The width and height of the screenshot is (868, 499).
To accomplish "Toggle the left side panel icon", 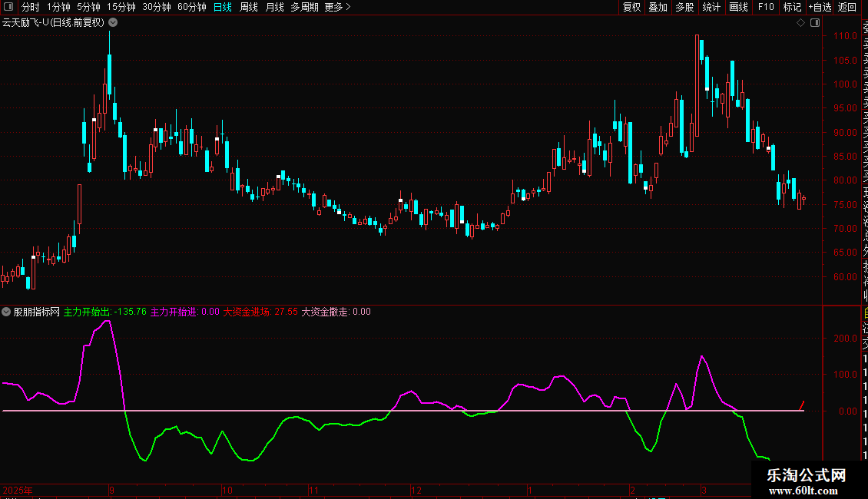I will point(8,7).
